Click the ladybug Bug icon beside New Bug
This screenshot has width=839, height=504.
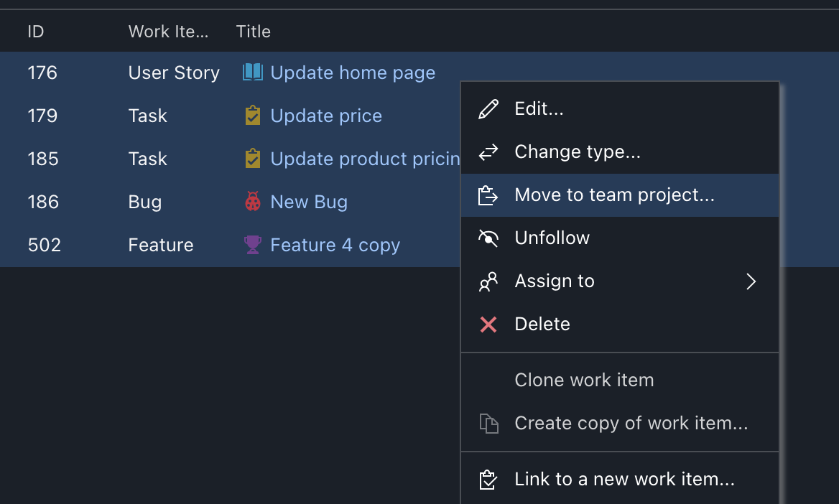253,201
